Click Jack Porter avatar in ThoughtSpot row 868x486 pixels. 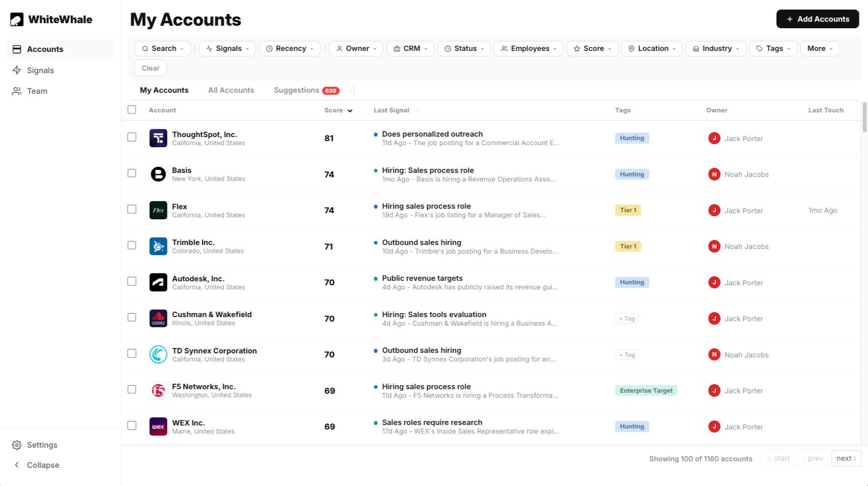pyautogui.click(x=714, y=138)
